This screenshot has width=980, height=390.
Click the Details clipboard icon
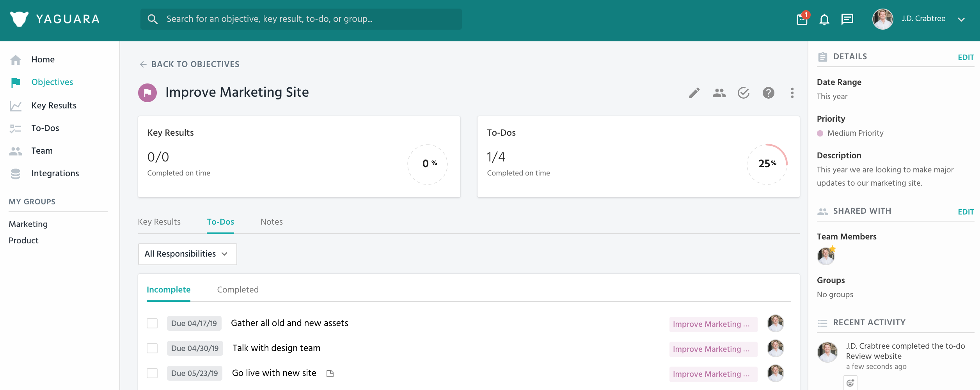(823, 57)
